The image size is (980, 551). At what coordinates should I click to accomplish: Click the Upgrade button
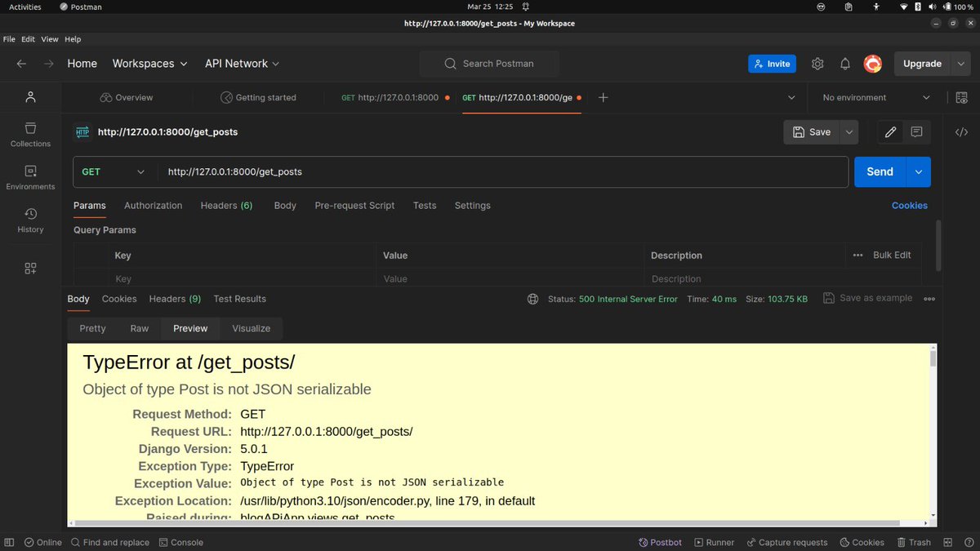tap(922, 64)
